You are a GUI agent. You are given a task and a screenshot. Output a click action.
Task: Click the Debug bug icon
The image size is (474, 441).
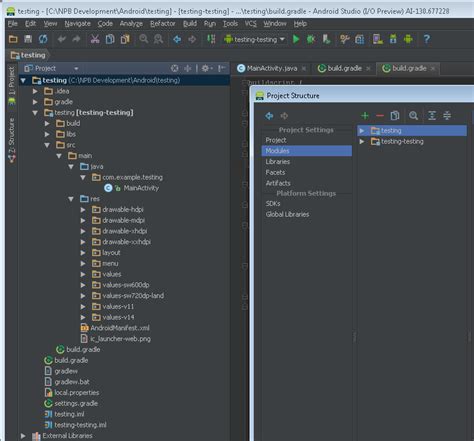click(311, 39)
